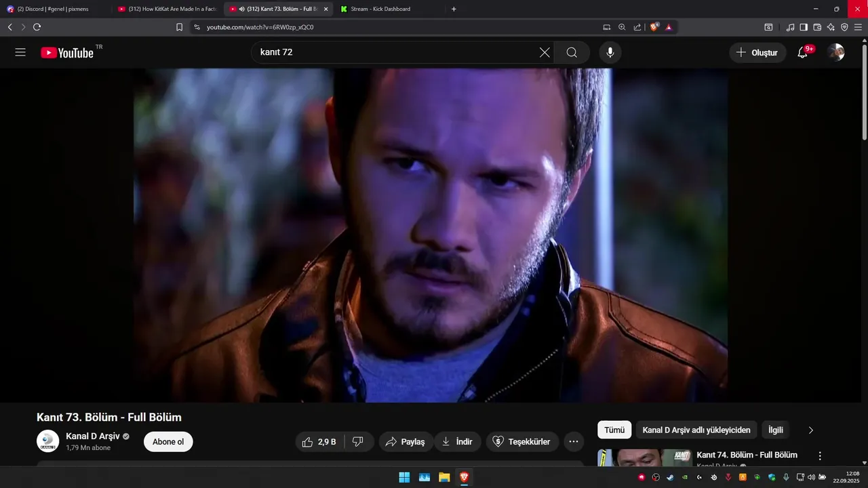This screenshot has height=488, width=868.
Task: Switch to How KitKat Are Made tab
Action: [167, 9]
